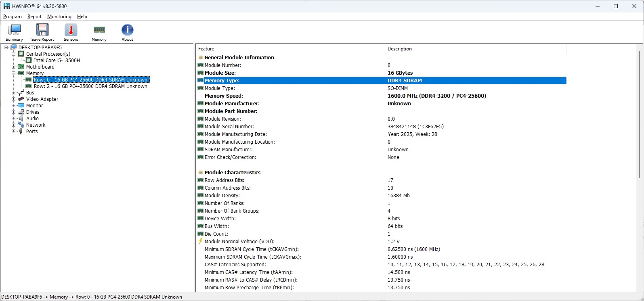Click the 'SO-DIMM' value
This screenshot has height=301, width=644.
click(x=398, y=88)
